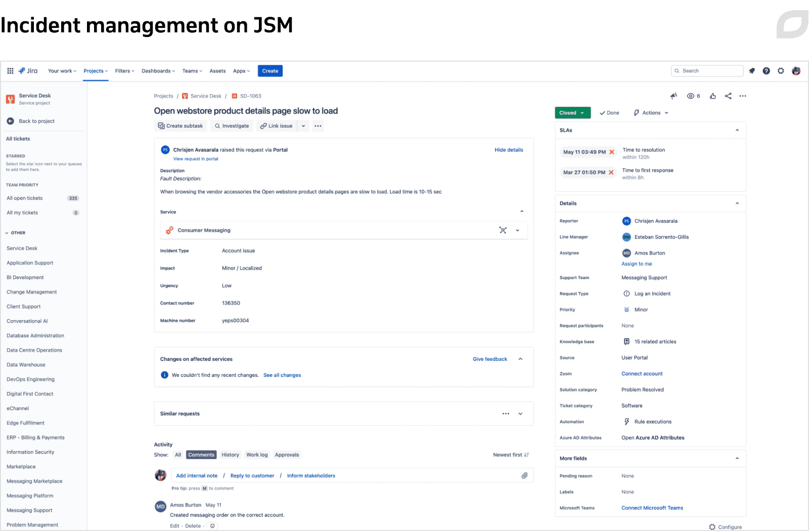Open the dropdown arrow next to Link issue
Viewport: 809px width, 532px height.
(303, 126)
